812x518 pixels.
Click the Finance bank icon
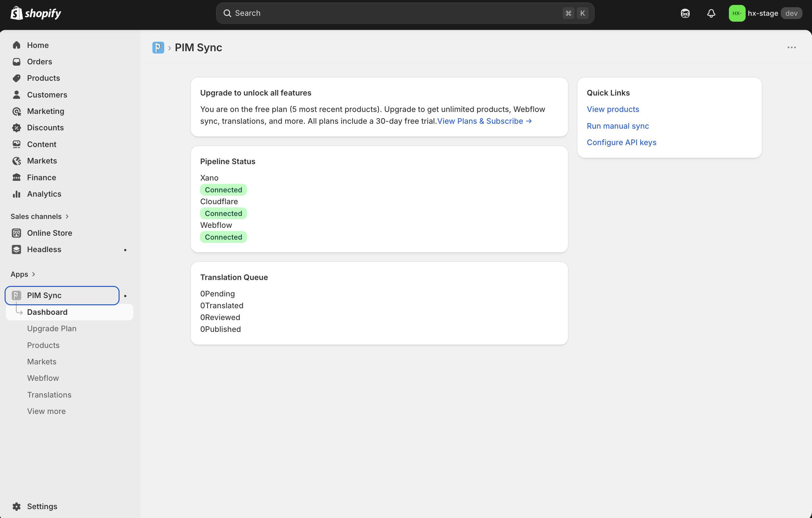(x=16, y=177)
